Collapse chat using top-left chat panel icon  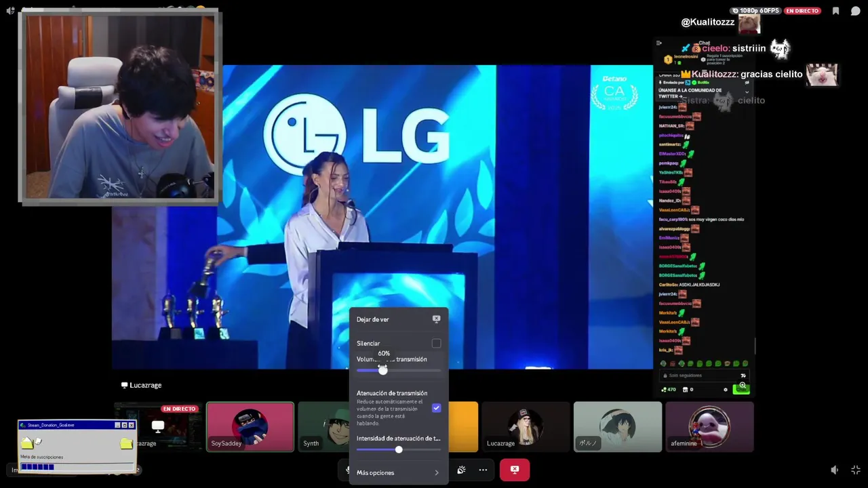[659, 43]
